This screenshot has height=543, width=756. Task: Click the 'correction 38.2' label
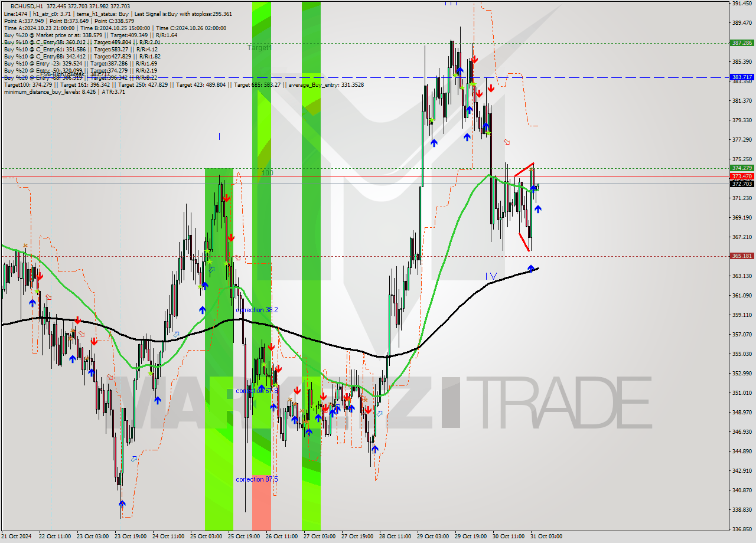tap(257, 310)
